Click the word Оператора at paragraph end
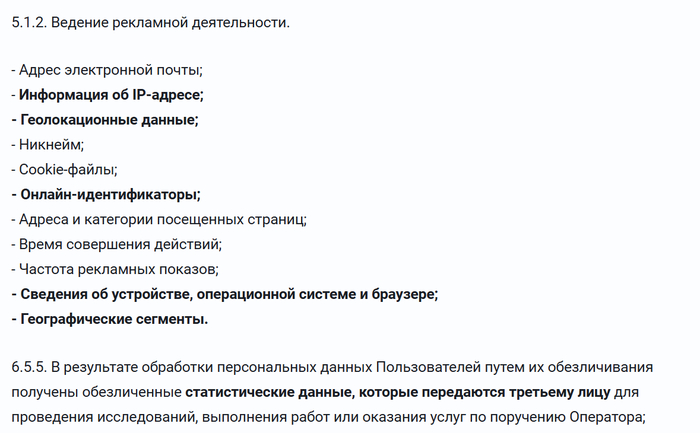The width and height of the screenshot is (700, 433). [608, 417]
